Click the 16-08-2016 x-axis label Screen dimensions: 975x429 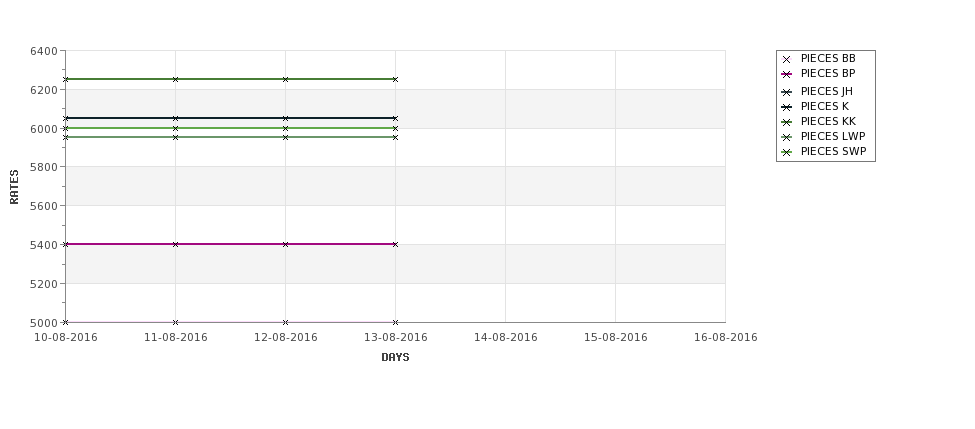726,338
